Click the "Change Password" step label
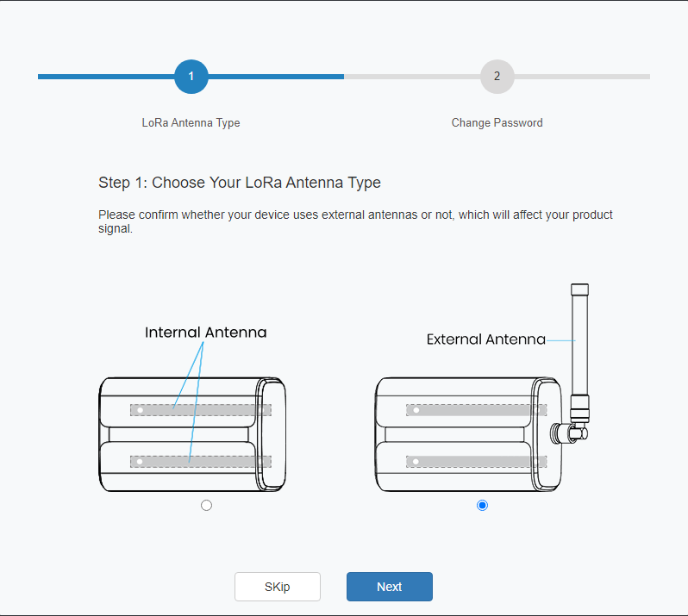Viewport: 688px width, 616px height. [x=497, y=123]
